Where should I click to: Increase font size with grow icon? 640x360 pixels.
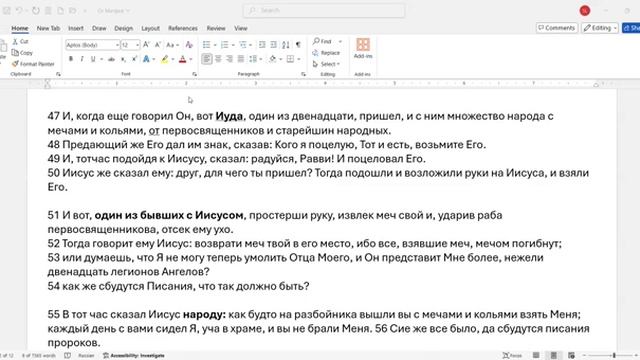point(146,44)
